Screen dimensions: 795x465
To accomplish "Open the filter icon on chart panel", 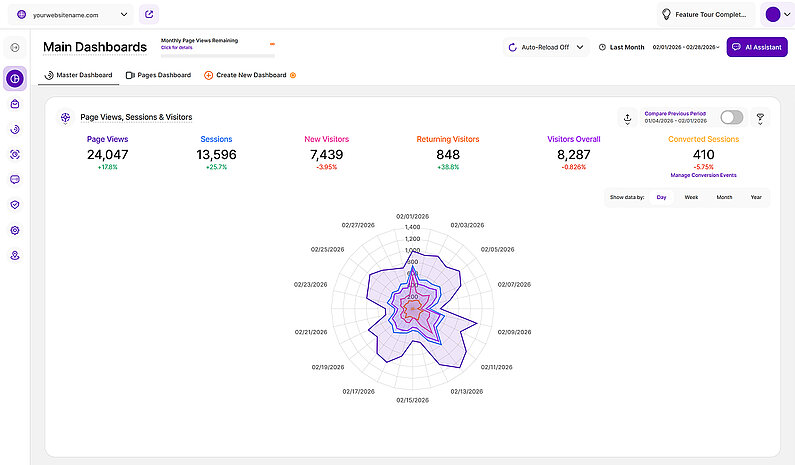I will (x=759, y=118).
